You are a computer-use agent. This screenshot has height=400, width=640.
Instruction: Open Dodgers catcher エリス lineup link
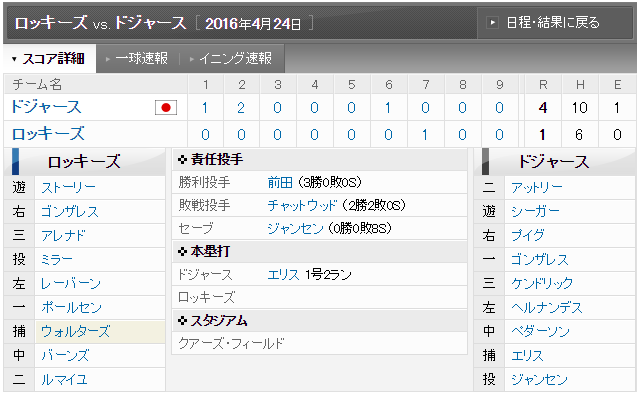pyautogui.click(x=527, y=356)
